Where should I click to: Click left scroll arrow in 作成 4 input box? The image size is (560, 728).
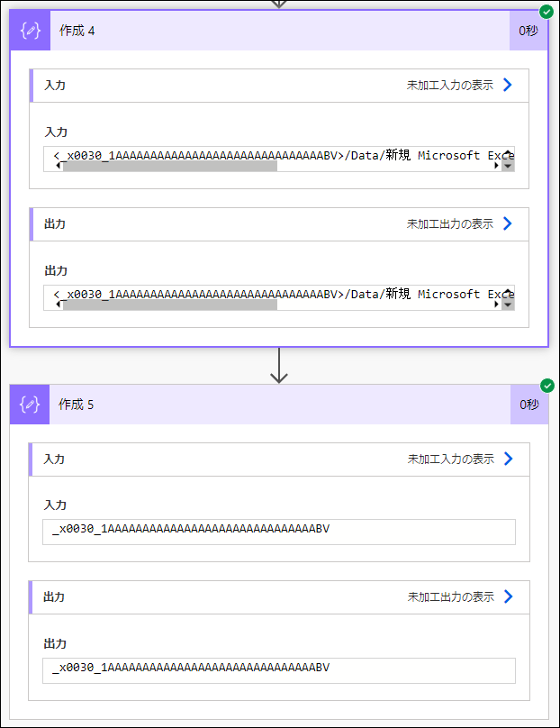tap(58, 166)
